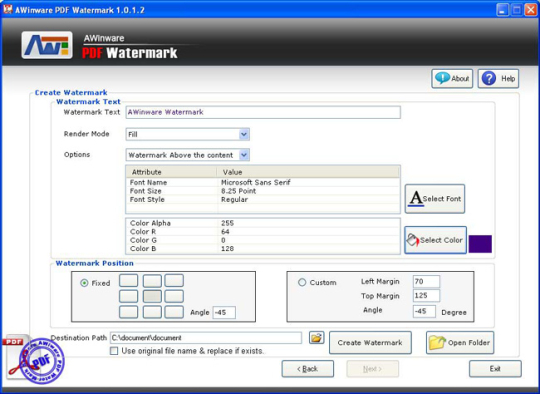The image size is (540, 394).
Task: Click the Fixed Angle input field
Action: pos(224,312)
